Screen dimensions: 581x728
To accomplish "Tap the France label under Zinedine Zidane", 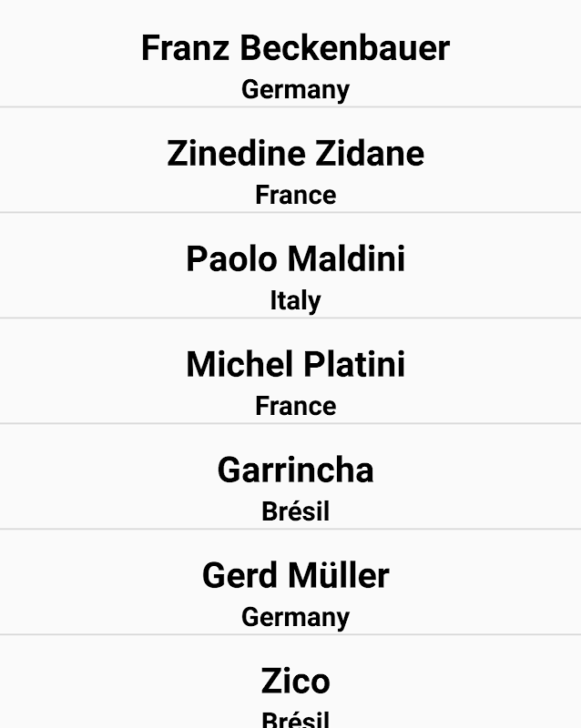I will coord(295,196).
